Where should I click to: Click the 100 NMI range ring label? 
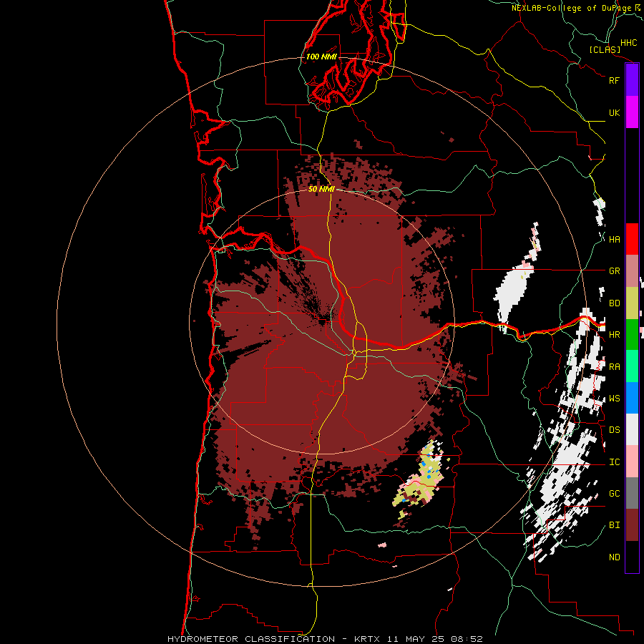pyautogui.click(x=321, y=57)
